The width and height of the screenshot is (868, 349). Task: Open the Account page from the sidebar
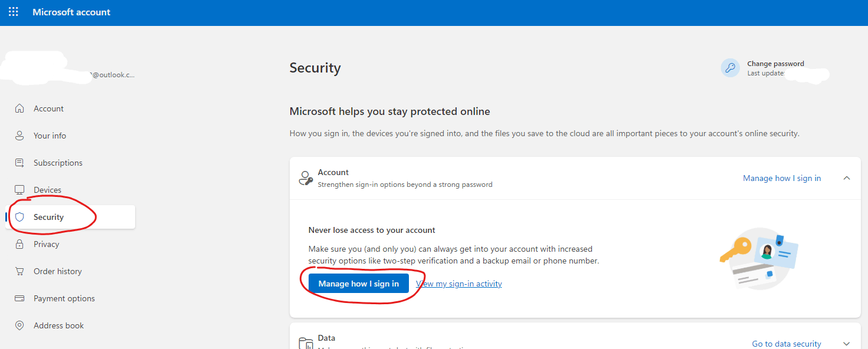49,108
